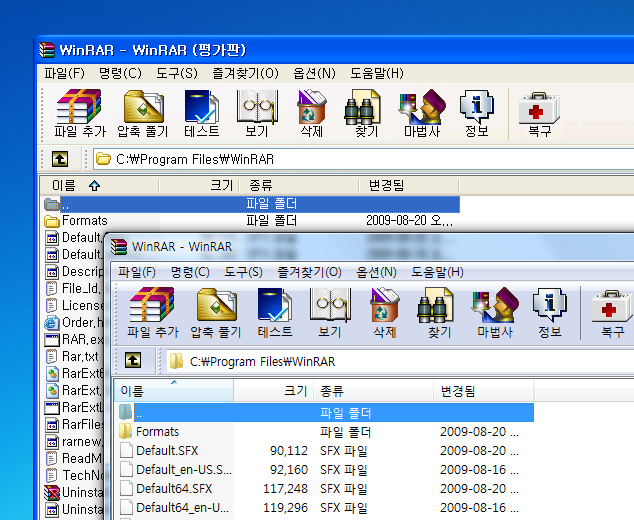Click 복구 first-aid icon in front WinRAR window
Screen dimensions: 634x520
[612, 307]
